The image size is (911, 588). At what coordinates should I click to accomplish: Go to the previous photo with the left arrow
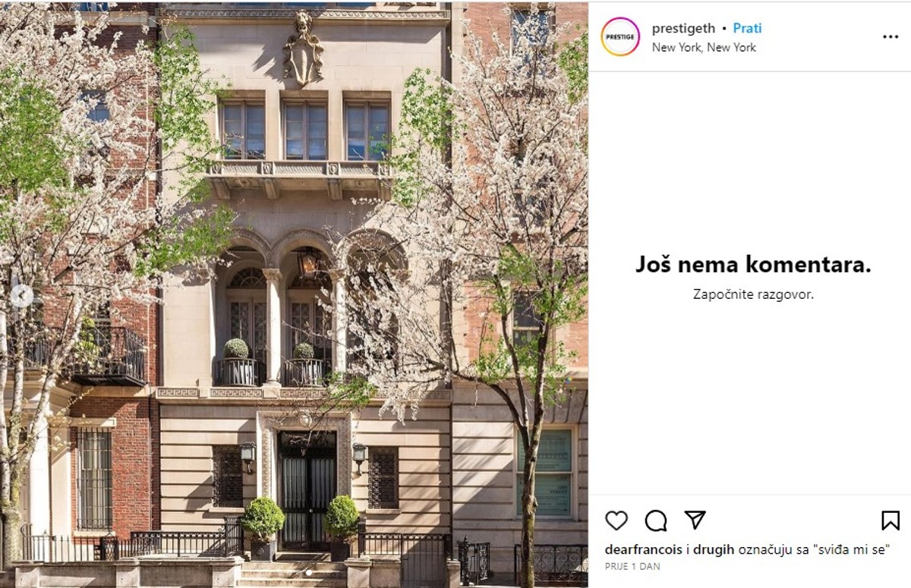tap(21, 296)
